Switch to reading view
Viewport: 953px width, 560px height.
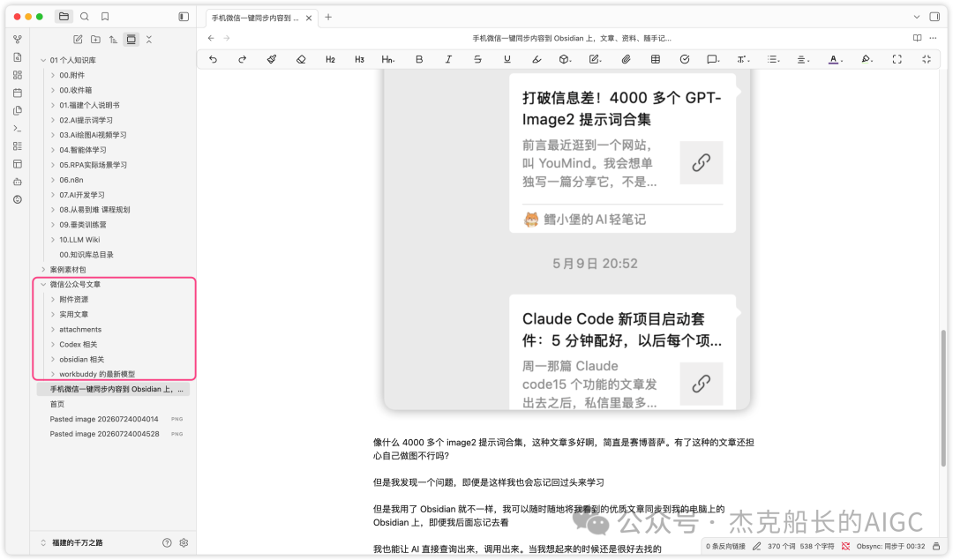point(917,38)
